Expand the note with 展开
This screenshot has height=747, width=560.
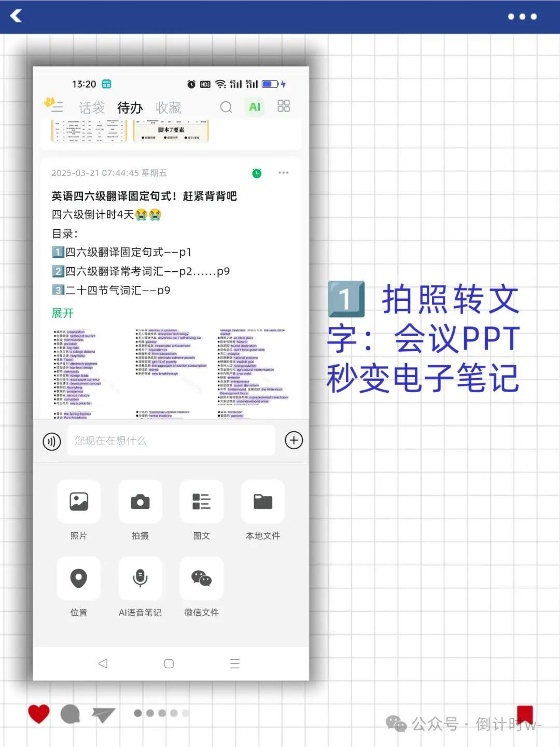pyautogui.click(x=63, y=313)
